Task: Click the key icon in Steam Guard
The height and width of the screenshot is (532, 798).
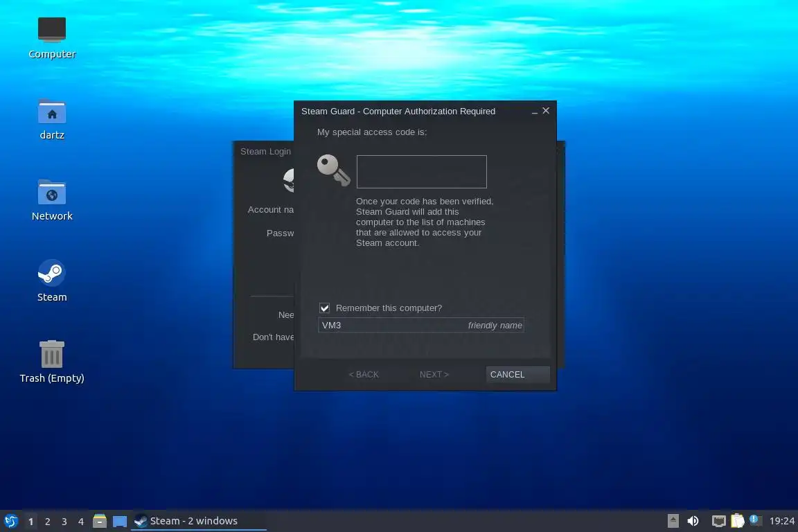Action: coord(334,170)
